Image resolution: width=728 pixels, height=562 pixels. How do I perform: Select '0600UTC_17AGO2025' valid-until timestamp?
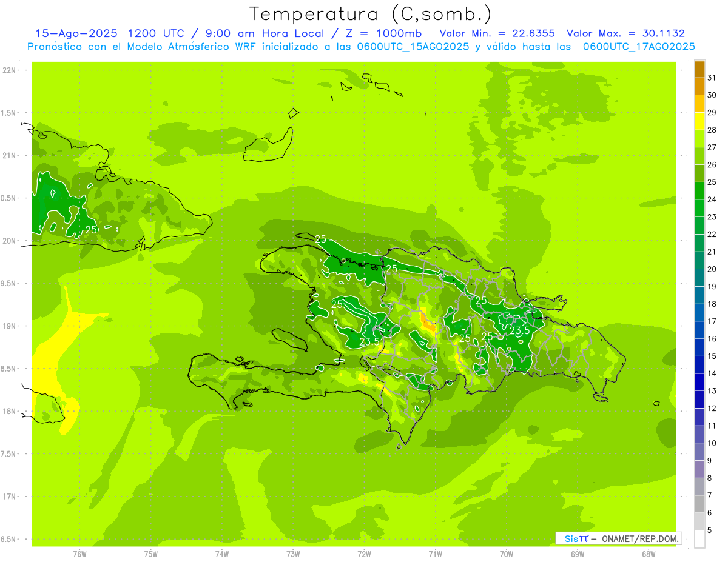[x=639, y=47]
